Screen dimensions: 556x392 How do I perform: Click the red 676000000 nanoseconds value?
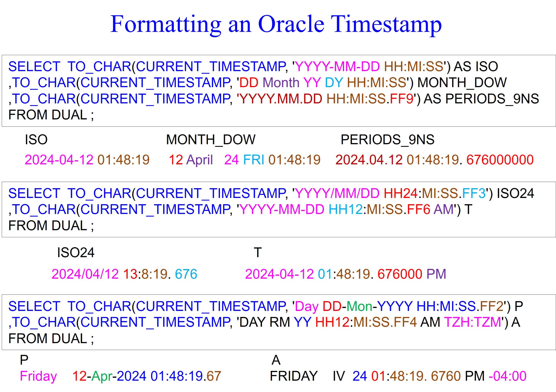pyautogui.click(x=500, y=160)
